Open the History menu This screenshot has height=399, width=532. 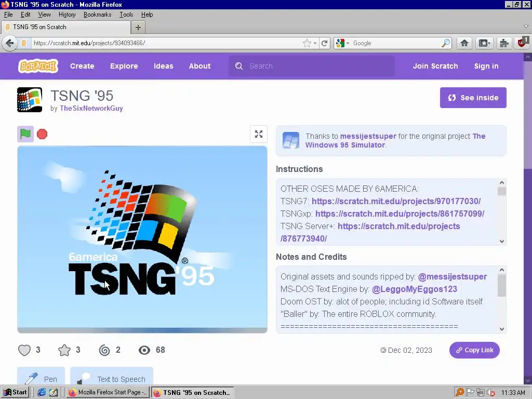(67, 15)
